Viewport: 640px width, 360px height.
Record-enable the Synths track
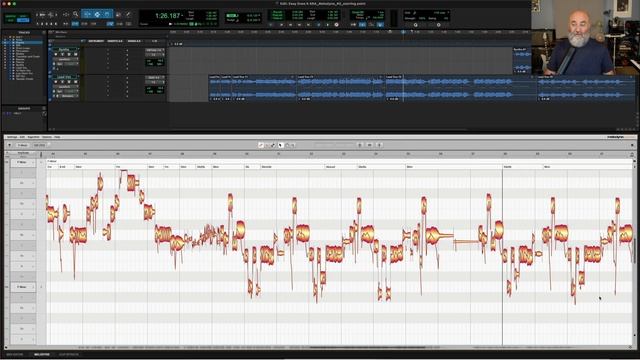click(56, 54)
